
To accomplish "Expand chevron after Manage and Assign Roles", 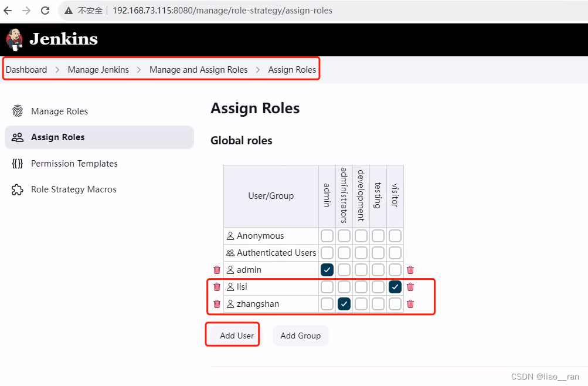I will point(258,70).
